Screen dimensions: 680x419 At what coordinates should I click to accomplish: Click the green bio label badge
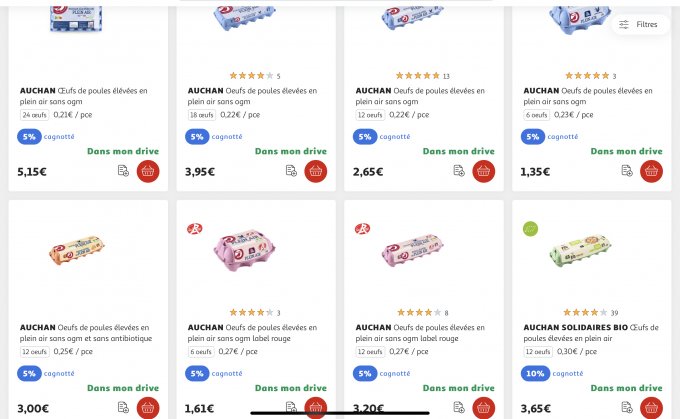click(x=529, y=229)
